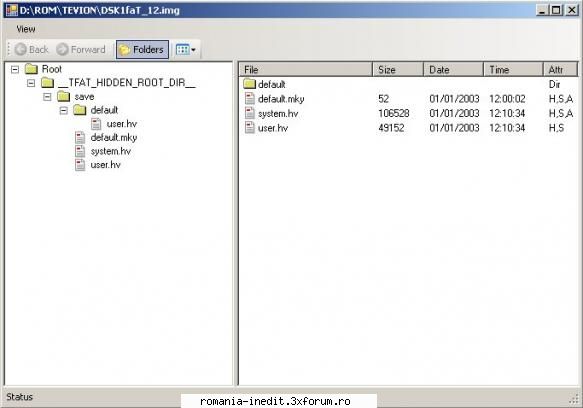Viewport: 583px width, 408px height.
Task: Toggle the Folders pane button
Action: pyautogui.click(x=142, y=49)
